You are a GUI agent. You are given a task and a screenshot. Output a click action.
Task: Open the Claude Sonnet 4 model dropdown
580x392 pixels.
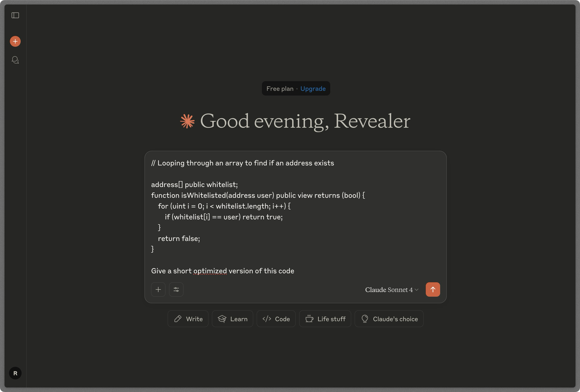click(x=389, y=290)
